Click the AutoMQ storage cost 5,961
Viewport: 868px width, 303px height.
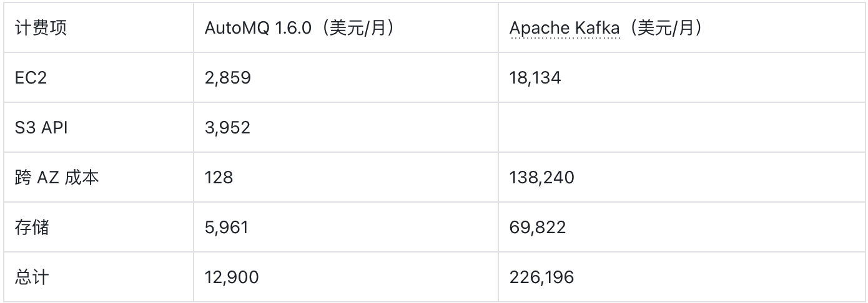[227, 228]
